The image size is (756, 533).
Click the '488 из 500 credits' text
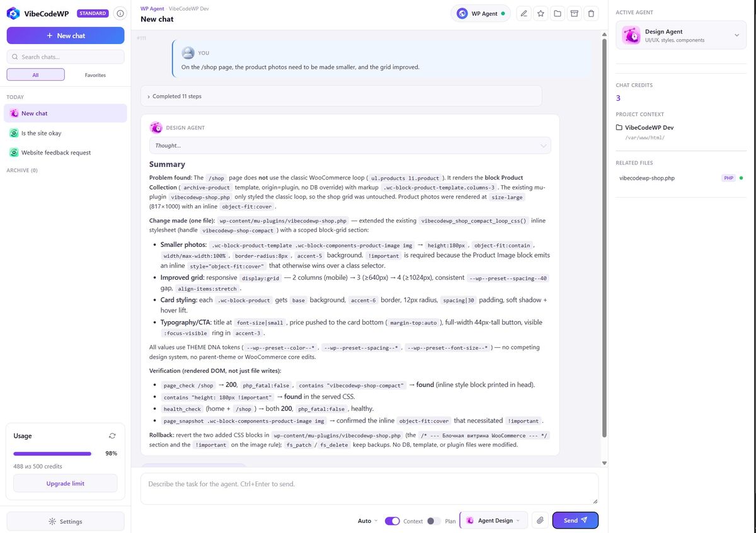point(38,466)
